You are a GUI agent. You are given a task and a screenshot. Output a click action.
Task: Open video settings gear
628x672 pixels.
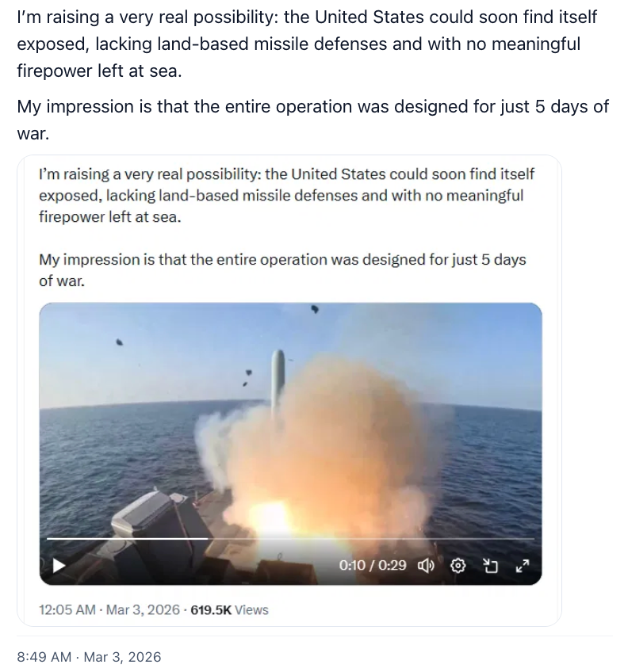point(458,566)
